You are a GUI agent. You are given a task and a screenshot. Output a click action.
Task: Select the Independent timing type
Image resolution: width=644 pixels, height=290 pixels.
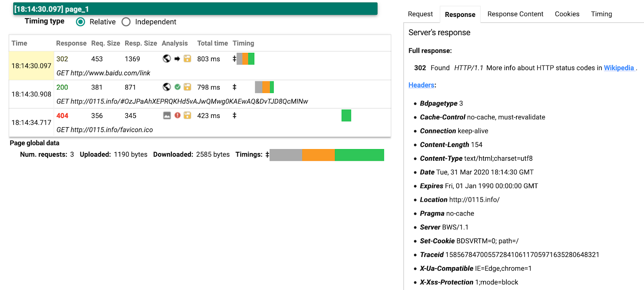[126, 22]
